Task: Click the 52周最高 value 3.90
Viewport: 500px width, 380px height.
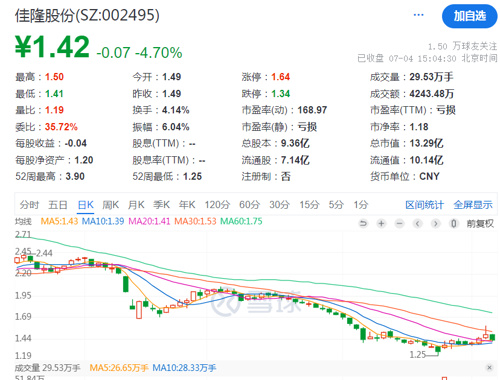Action: (75, 176)
